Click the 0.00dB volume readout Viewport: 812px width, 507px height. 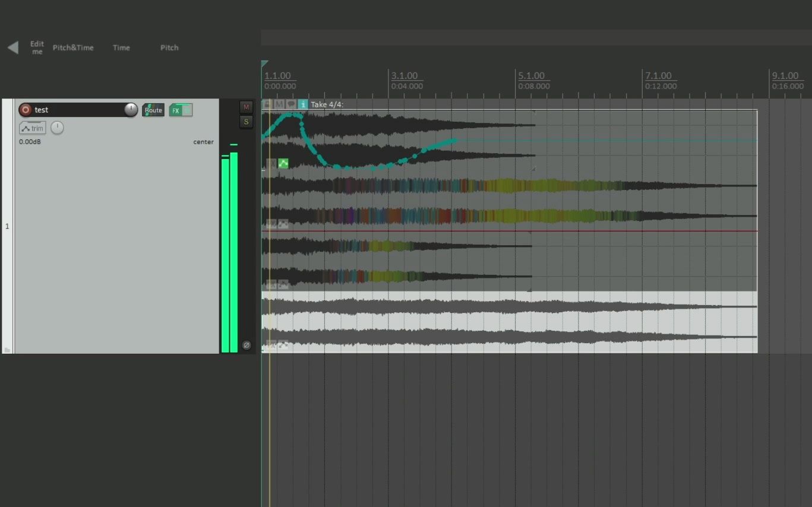click(x=30, y=142)
